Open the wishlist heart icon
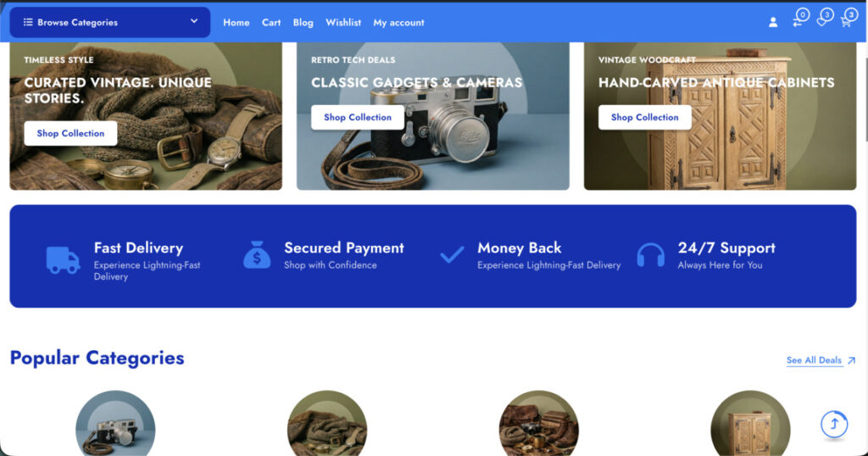868x456 pixels. tap(824, 19)
